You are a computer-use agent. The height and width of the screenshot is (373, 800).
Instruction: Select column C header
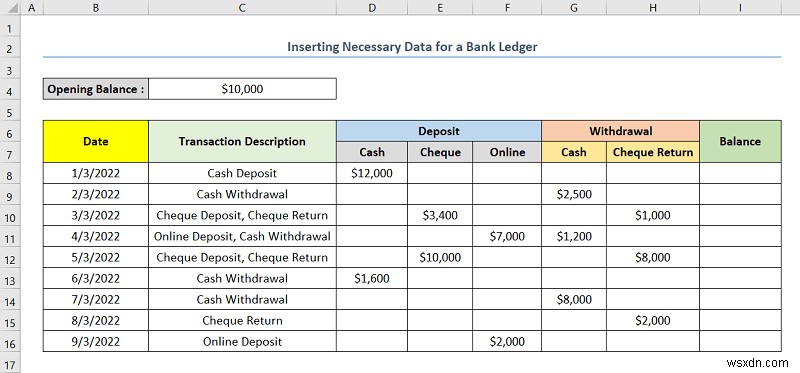point(242,8)
